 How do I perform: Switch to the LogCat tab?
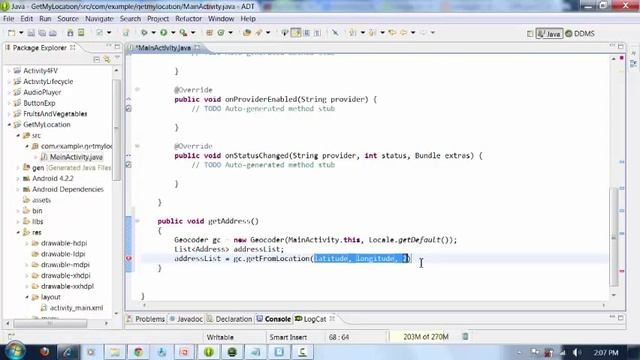314,319
